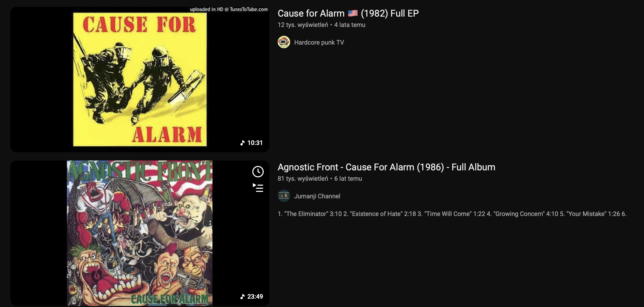Click the US flag emoji in title
The height and width of the screenshot is (307, 644).
(x=353, y=13)
